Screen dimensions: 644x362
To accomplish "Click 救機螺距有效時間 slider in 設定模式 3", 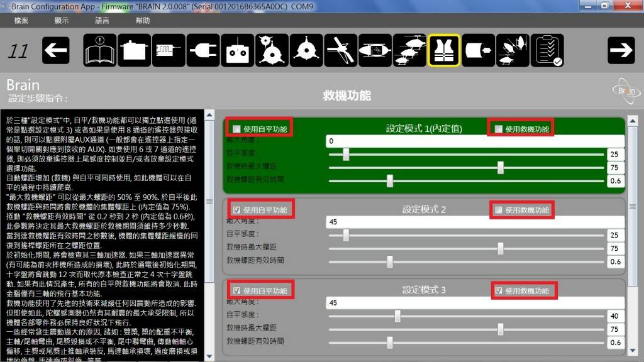I will 466,343.
